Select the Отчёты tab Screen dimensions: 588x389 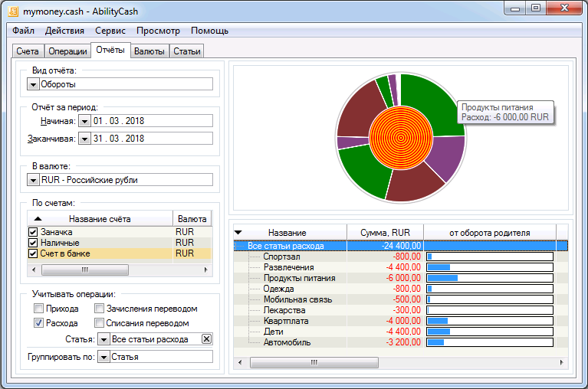110,50
